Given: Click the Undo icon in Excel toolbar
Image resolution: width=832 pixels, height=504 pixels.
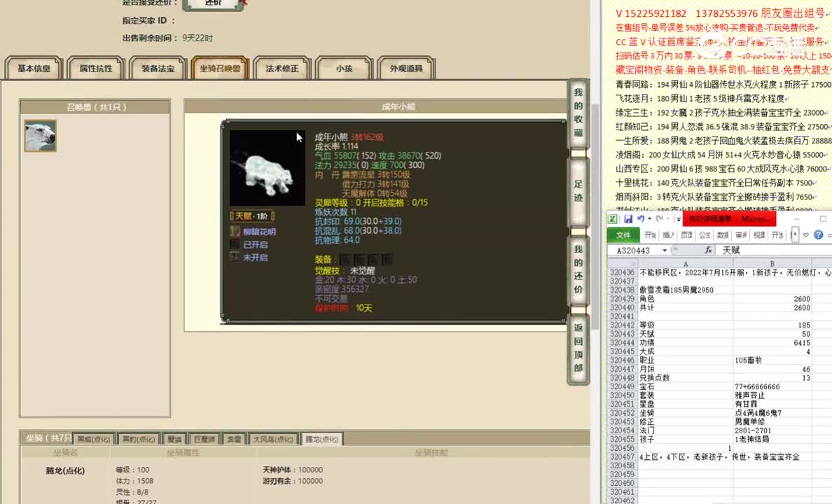Looking at the screenshot, I should pyautogui.click(x=642, y=218).
